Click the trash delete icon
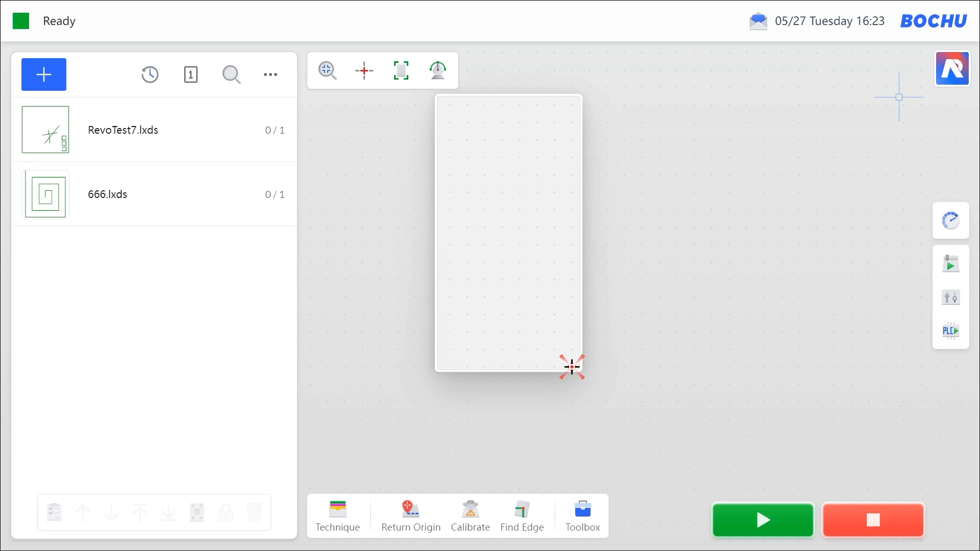980x551 pixels. coord(254,512)
